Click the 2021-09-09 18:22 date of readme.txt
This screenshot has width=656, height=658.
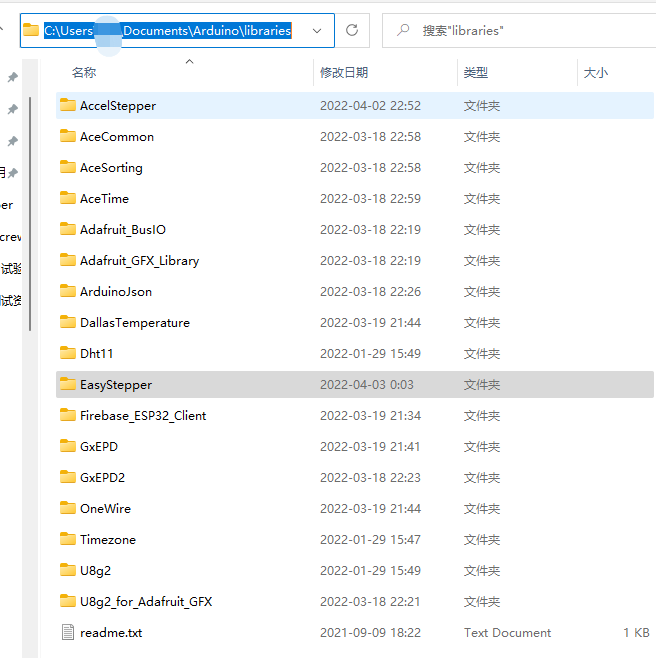(370, 633)
